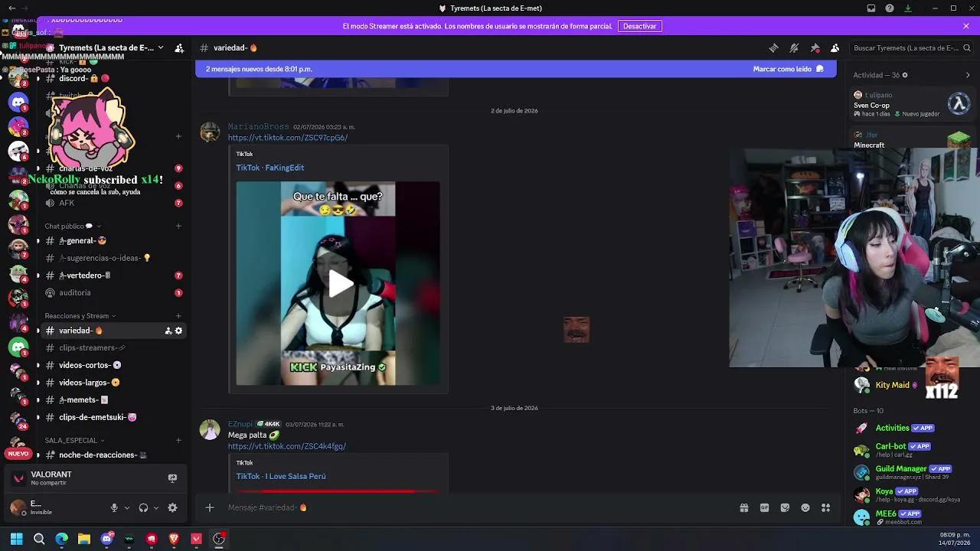Screen dimensions: 980x551
Task: Toggle headphones deafen
Action: [x=143, y=507]
